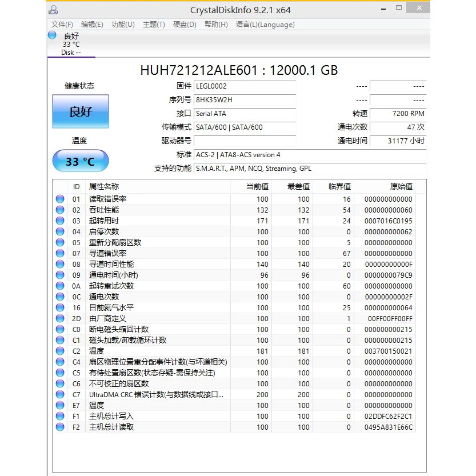Click the 原始值 column header
This screenshot has width=476, height=476.
(385, 186)
